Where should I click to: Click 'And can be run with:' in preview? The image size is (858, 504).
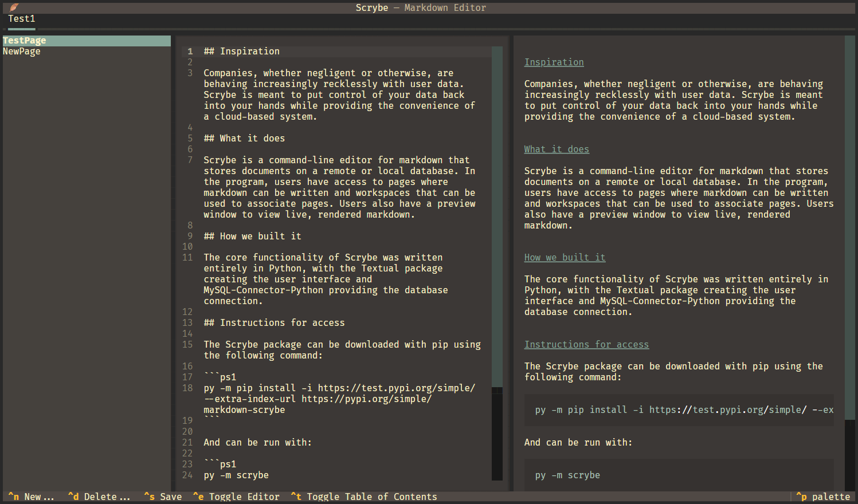pos(578,443)
